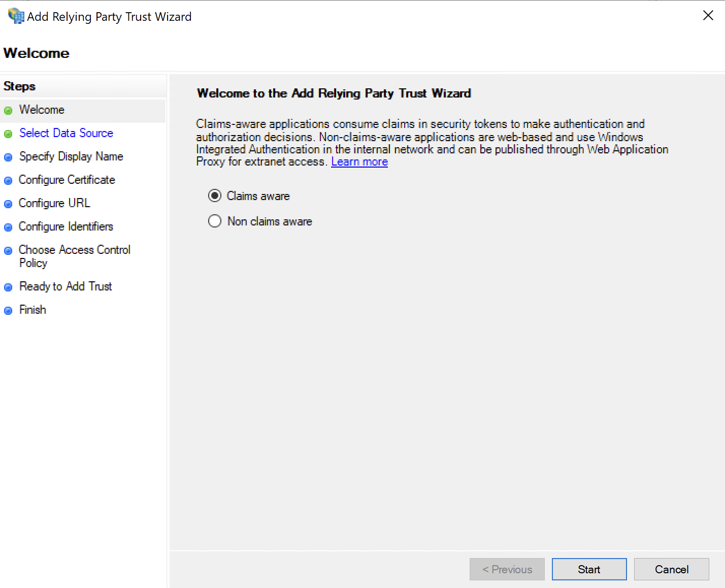725x588 pixels.
Task: Click the green bullet beside Select Data Source
Action: [x=8, y=134]
